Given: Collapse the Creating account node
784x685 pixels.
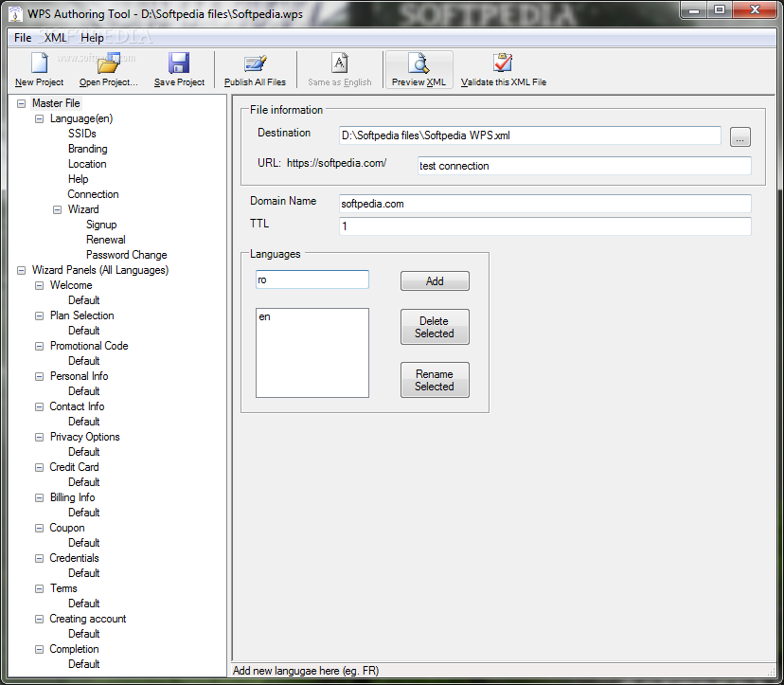Looking at the screenshot, I should coord(39,619).
